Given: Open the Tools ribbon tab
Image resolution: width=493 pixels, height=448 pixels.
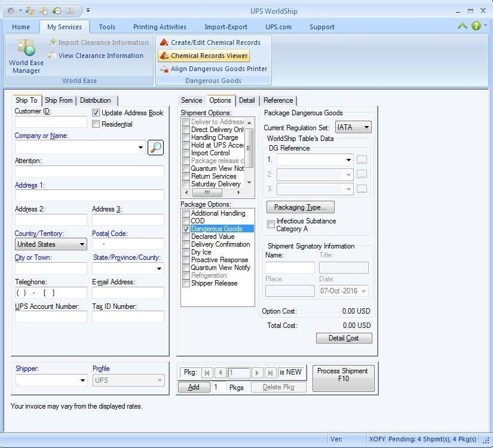Looking at the screenshot, I should point(107,27).
